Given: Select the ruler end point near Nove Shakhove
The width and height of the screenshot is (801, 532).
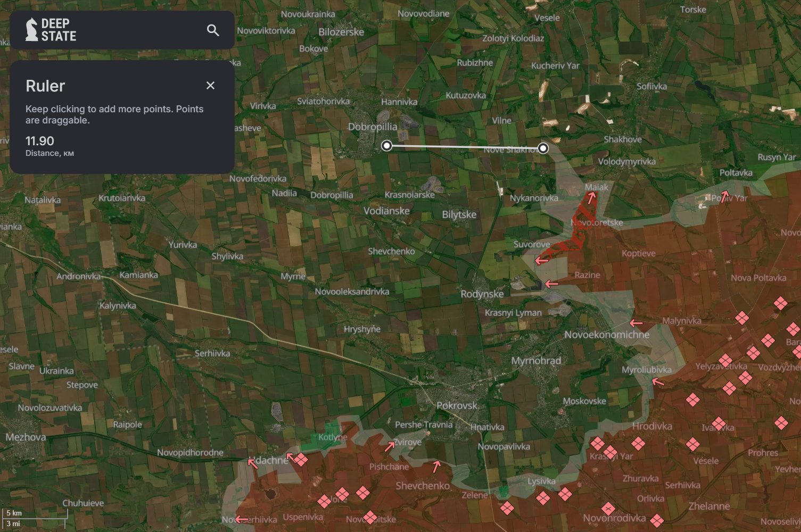Looking at the screenshot, I should tap(543, 148).
